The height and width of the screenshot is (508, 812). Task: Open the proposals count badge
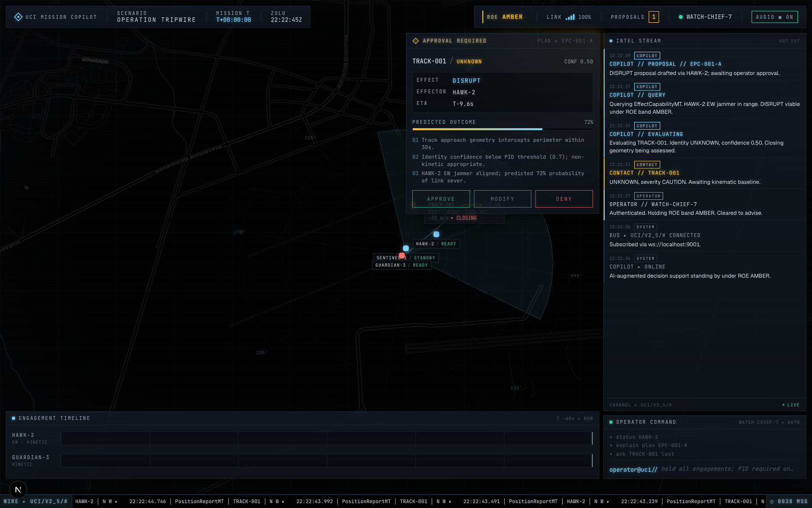(x=653, y=17)
